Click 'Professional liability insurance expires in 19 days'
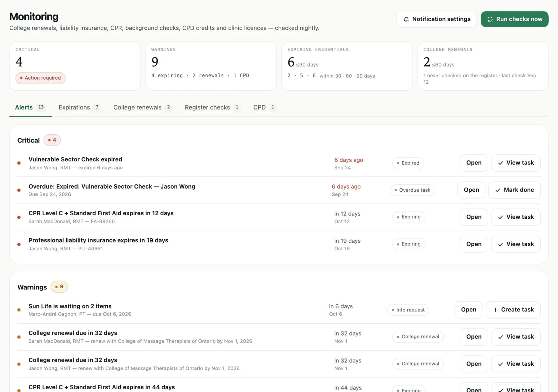Screen dimensions: 558x392 [98, 241]
